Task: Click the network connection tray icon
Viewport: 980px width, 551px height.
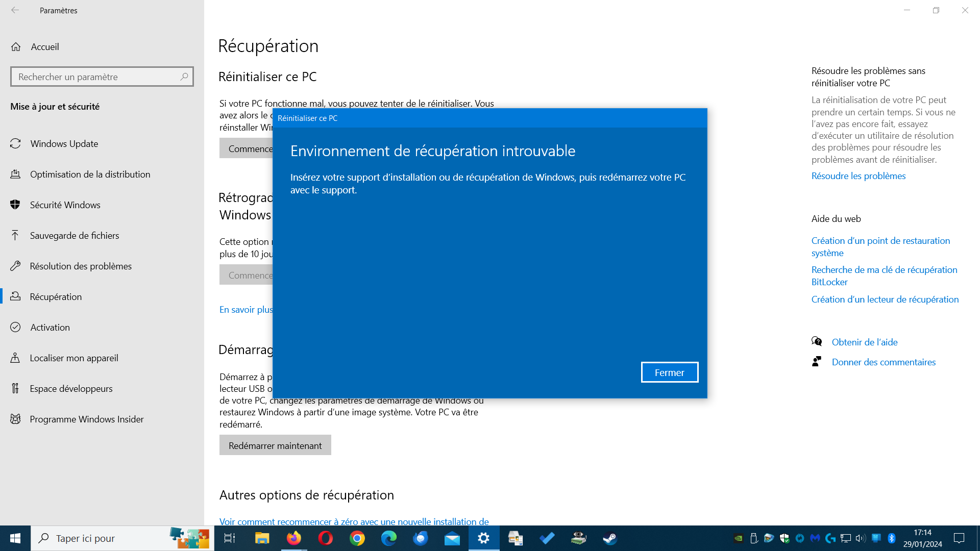Action: (x=846, y=538)
